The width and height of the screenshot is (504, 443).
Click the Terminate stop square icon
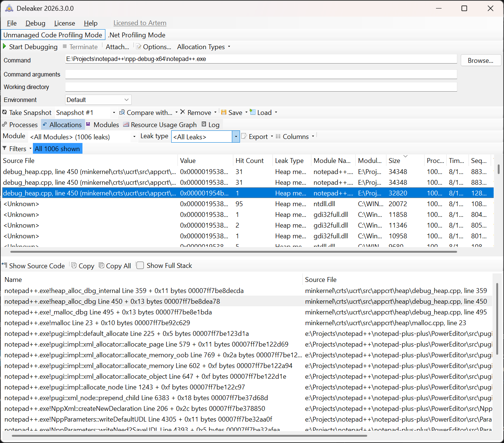(65, 47)
